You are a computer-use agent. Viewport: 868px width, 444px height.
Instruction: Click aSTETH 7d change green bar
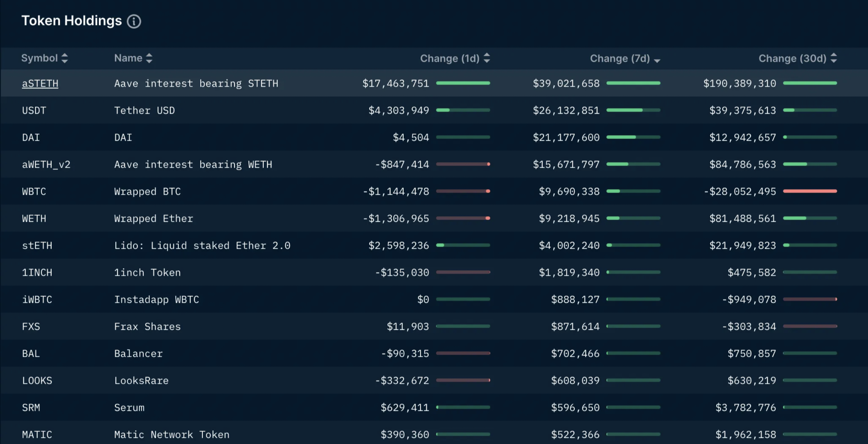[633, 83]
